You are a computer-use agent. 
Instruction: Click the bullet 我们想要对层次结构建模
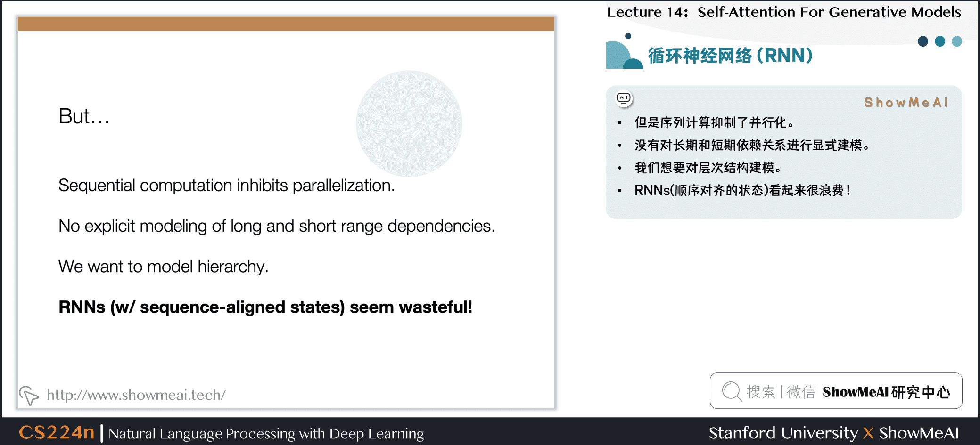coord(708,168)
